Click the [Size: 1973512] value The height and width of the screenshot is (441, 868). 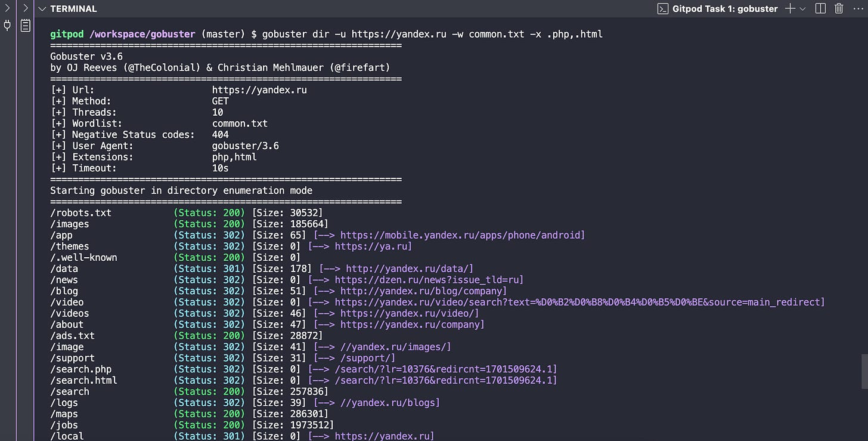pos(293,425)
